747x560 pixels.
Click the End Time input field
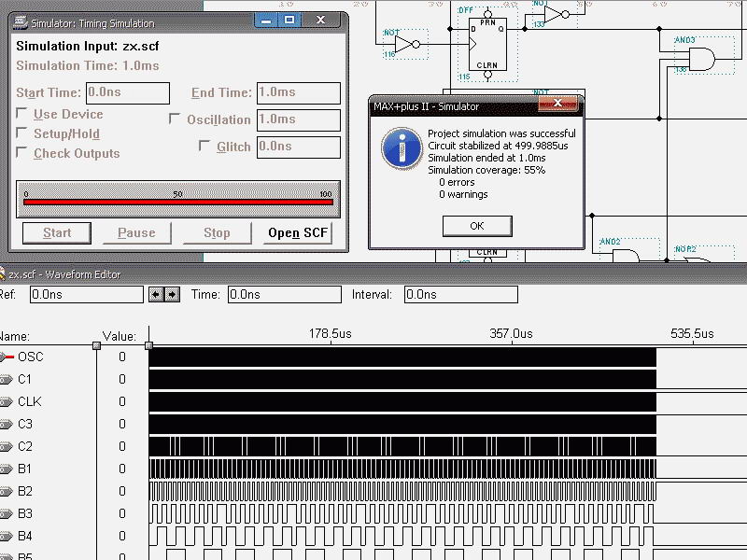click(x=298, y=93)
